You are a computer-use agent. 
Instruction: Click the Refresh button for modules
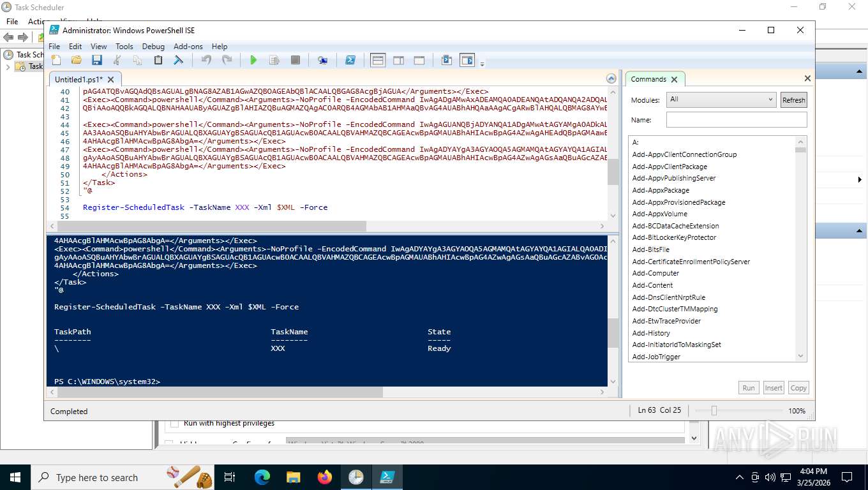(x=794, y=100)
